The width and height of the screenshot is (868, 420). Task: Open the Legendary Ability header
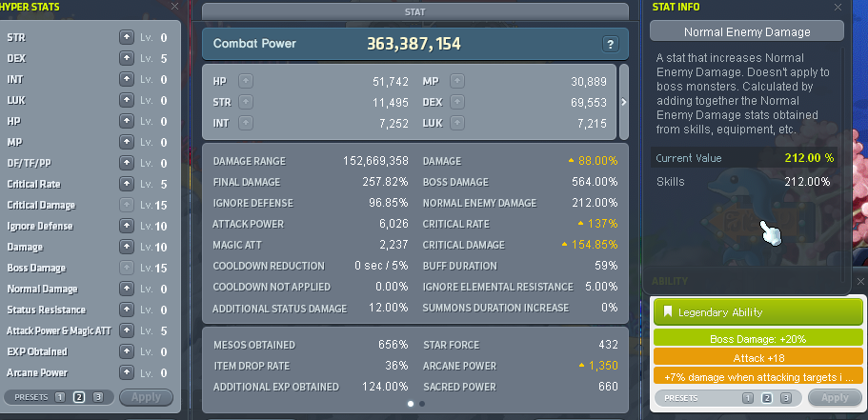757,312
